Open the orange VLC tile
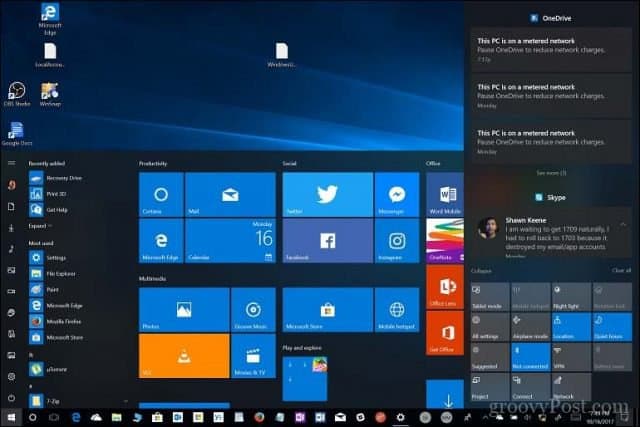 (184, 356)
